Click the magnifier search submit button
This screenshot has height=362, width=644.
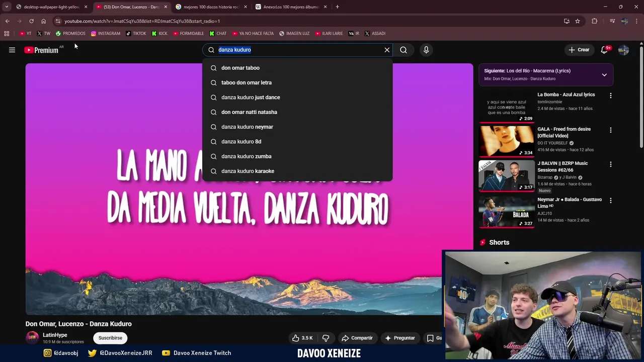click(x=404, y=50)
